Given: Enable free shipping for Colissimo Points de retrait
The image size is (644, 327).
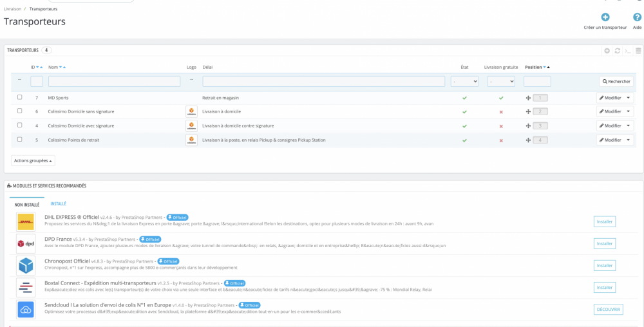Looking at the screenshot, I should tap(501, 140).
